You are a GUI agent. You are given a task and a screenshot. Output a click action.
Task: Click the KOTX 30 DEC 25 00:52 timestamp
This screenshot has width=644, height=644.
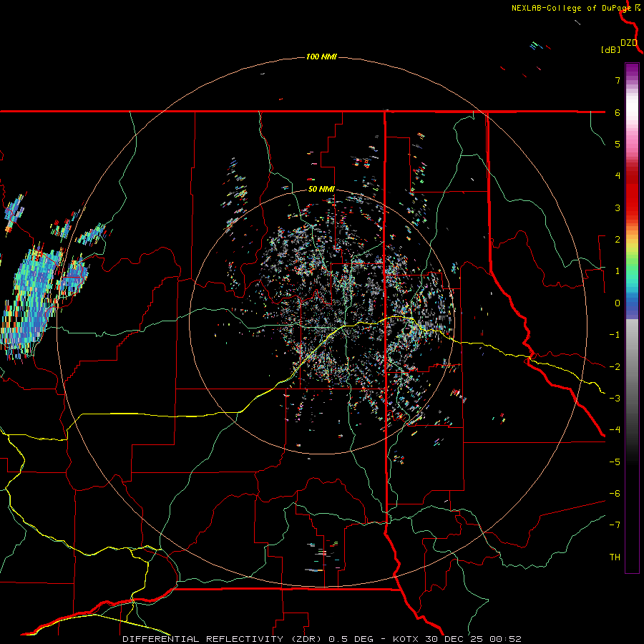click(x=457, y=639)
